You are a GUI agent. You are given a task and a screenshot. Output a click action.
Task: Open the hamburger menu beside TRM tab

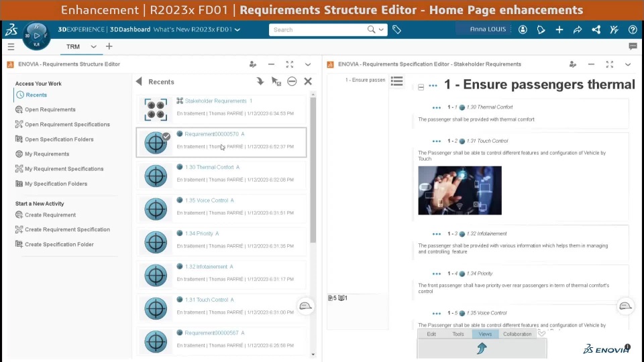click(11, 47)
